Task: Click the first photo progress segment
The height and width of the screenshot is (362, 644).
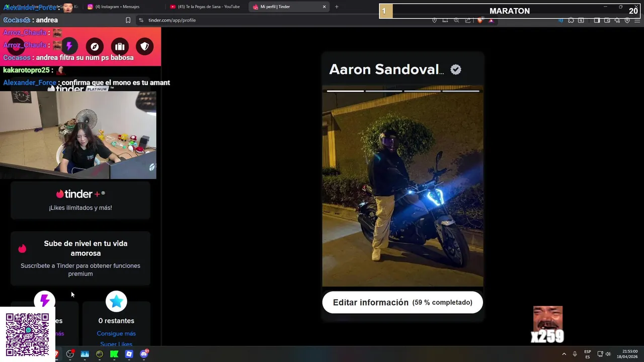Action: [345, 91]
